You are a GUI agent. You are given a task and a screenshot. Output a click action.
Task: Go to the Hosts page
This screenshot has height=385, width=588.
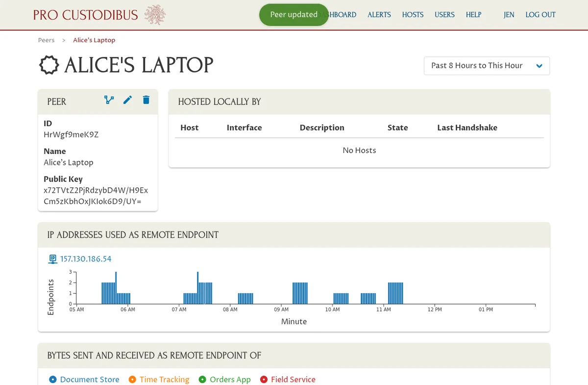point(413,15)
